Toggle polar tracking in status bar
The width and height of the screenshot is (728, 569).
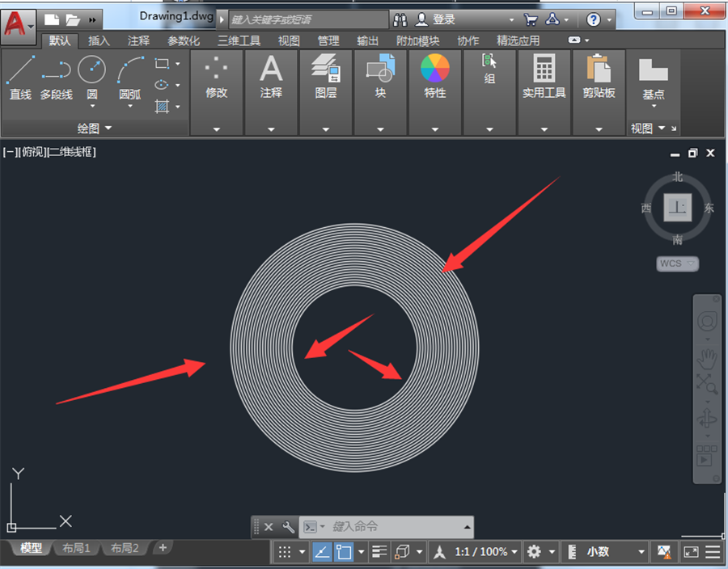pos(322,551)
